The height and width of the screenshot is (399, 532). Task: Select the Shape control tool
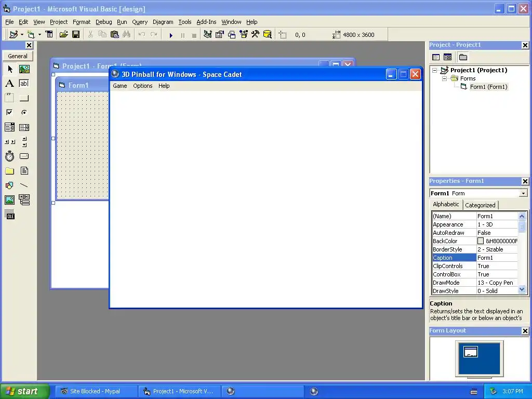10,185
